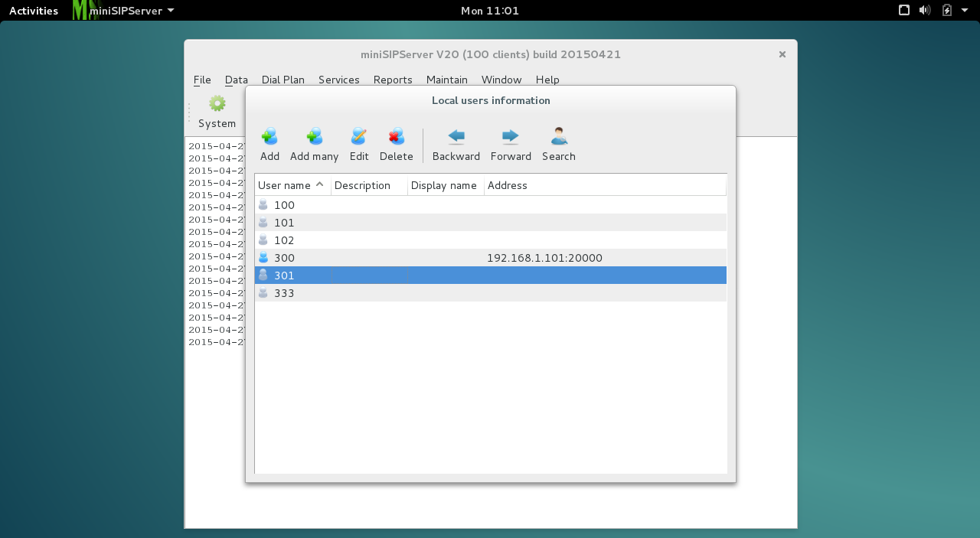Click the System gear icon

[217, 103]
